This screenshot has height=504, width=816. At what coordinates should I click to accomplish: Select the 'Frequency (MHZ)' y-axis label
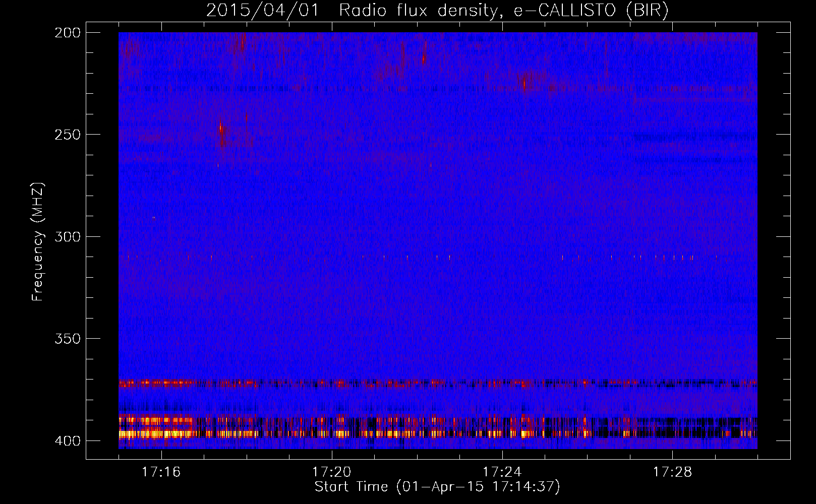(38, 242)
